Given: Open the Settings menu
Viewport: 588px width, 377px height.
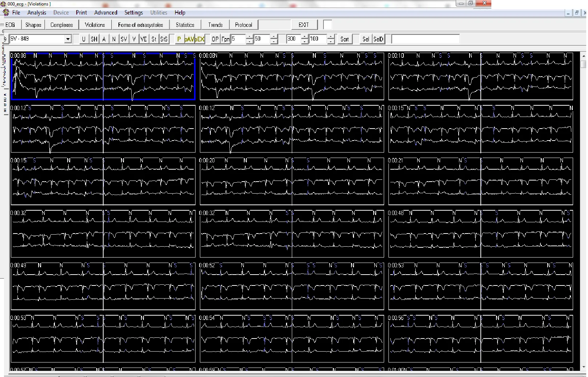Looking at the screenshot, I should click(x=133, y=12).
